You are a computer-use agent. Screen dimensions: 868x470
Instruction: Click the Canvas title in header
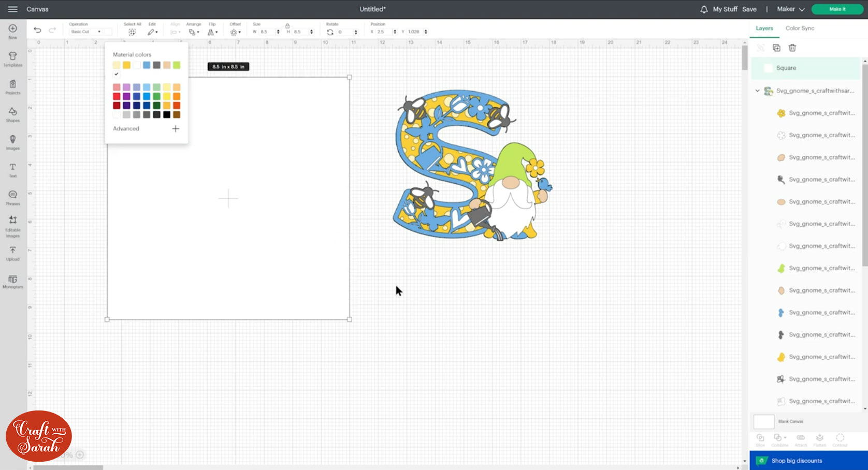pyautogui.click(x=37, y=9)
